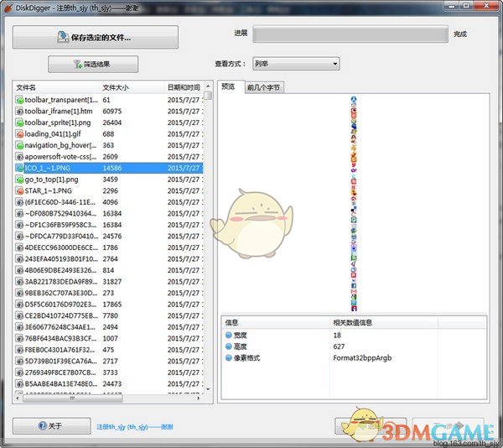
Task: Select the 4DEECC963000DE6CE file icon
Action: pos(19,247)
